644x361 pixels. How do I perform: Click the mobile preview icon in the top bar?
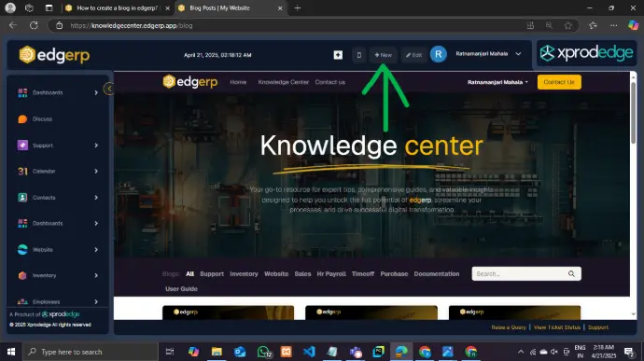coord(359,55)
